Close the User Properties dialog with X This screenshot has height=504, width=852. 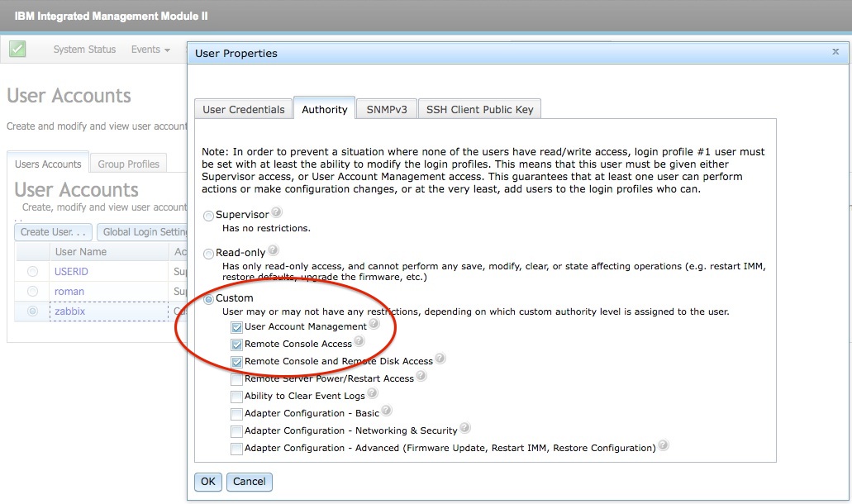click(835, 51)
